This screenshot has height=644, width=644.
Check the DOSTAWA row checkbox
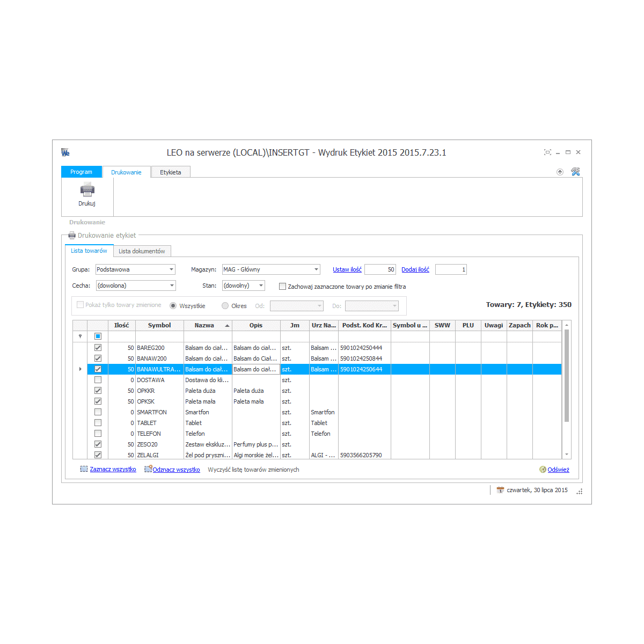(x=98, y=380)
